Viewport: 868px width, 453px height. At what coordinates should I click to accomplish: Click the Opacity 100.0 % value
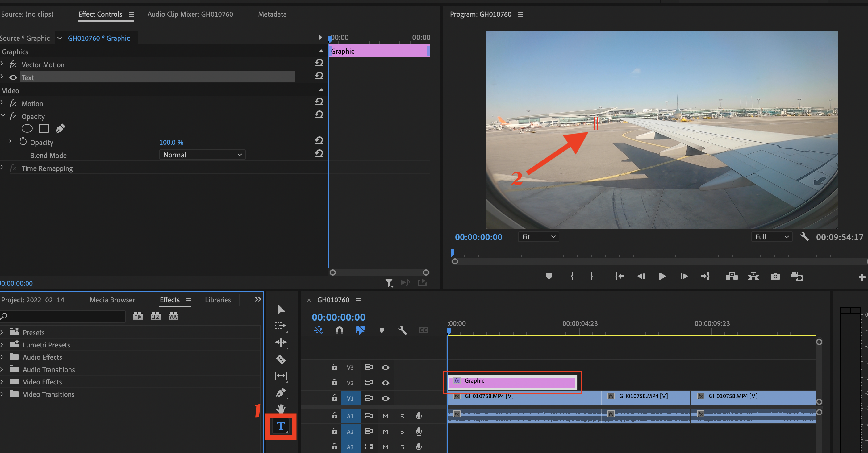tap(171, 143)
